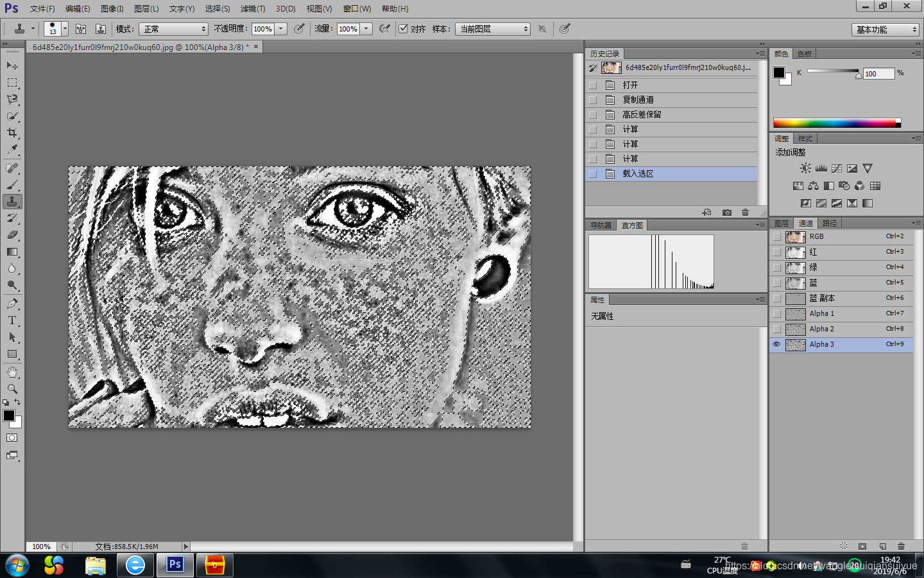Image resolution: width=924 pixels, height=578 pixels.
Task: Open the 基本功能 workspace dropdown
Action: pyautogui.click(x=886, y=30)
